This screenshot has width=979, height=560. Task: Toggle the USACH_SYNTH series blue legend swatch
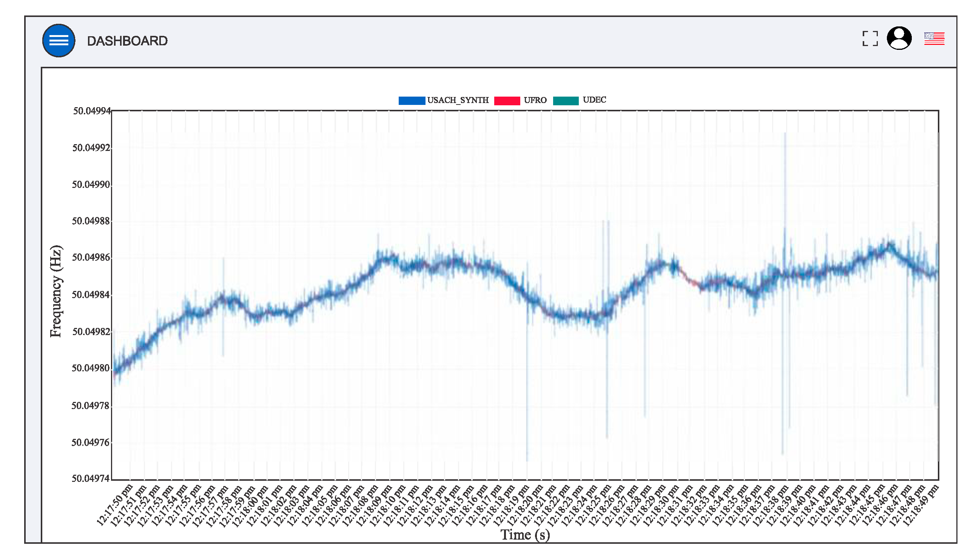tap(412, 100)
